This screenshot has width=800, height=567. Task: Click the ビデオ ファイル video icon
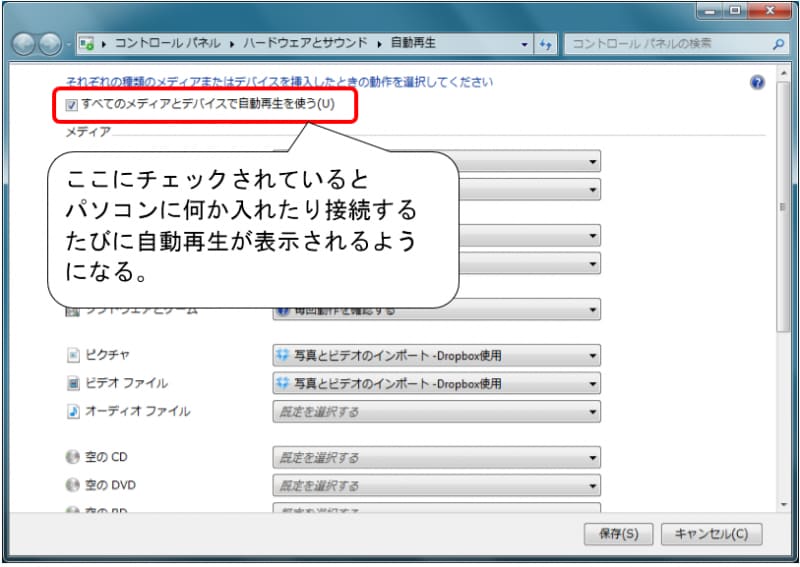[x=73, y=383]
